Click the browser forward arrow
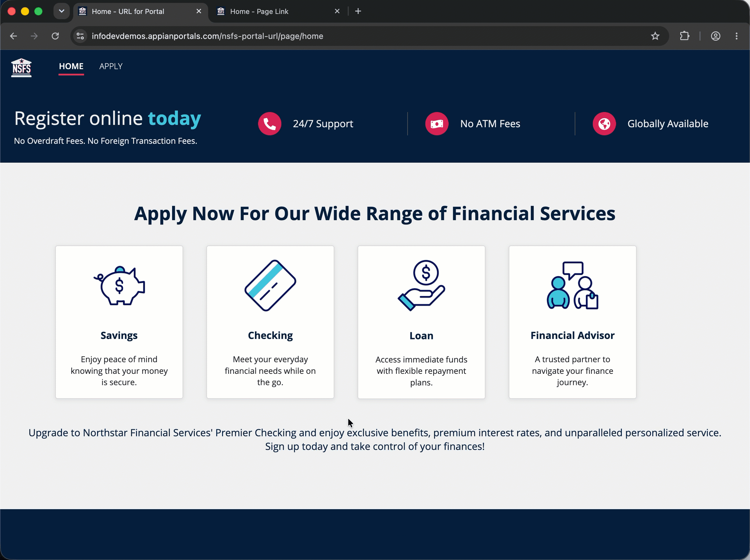 coord(34,36)
